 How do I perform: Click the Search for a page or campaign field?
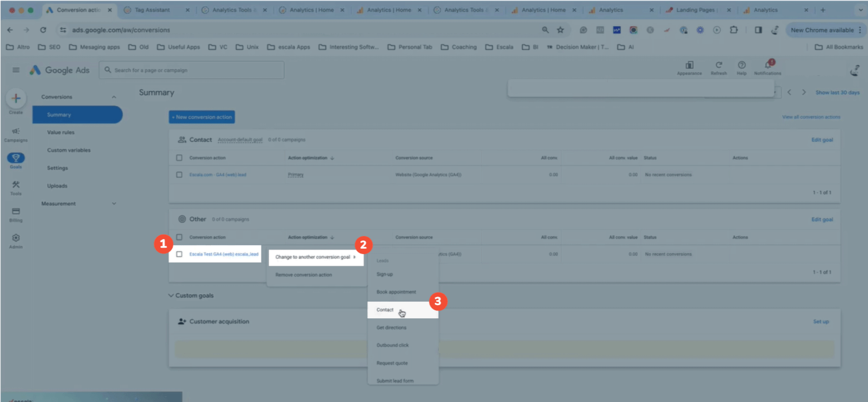pyautogui.click(x=192, y=70)
